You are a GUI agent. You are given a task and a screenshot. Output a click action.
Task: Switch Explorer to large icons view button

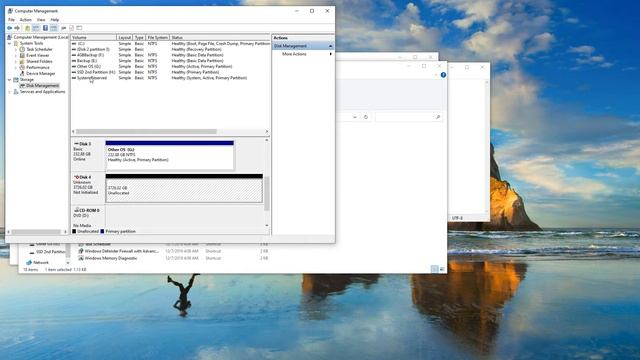(x=442, y=269)
